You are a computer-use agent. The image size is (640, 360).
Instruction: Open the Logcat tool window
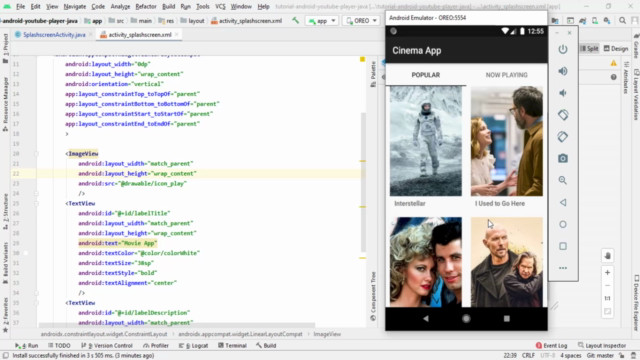point(193,345)
